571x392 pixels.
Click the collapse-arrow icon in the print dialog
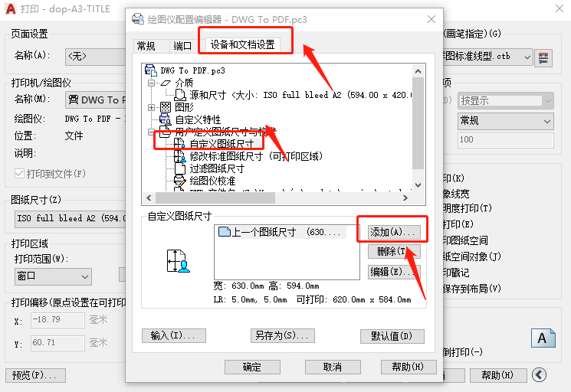(539, 374)
